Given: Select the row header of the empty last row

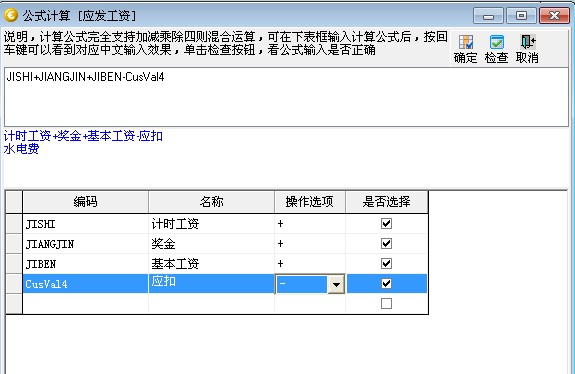Looking at the screenshot, I should pyautogui.click(x=14, y=304).
